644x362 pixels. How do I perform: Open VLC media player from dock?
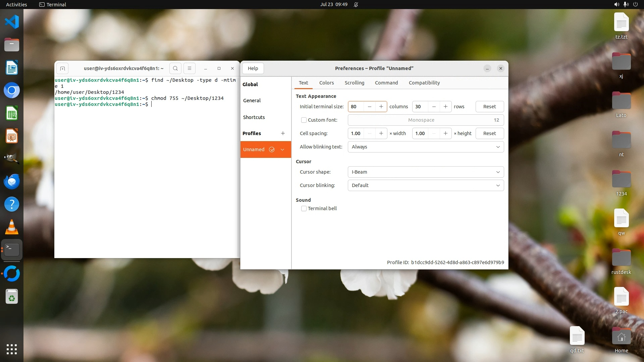12,227
